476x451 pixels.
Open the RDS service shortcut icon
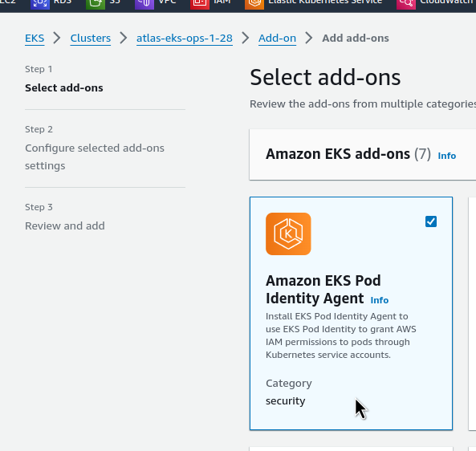40,4
